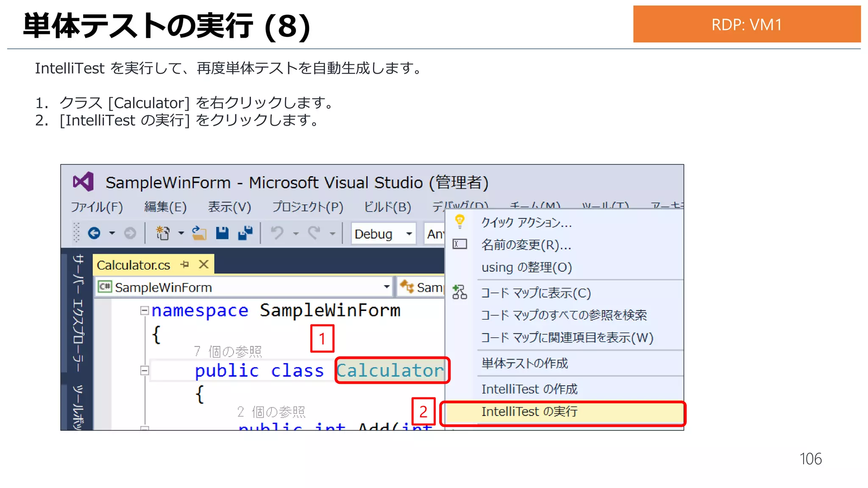Open the Redo history dropdown arrow
This screenshot has width=868, height=488.
[333, 233]
